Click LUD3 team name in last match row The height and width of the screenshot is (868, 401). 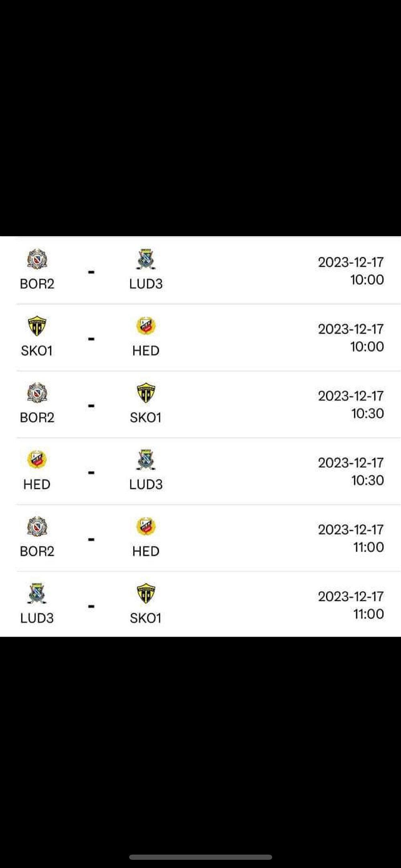(37, 618)
